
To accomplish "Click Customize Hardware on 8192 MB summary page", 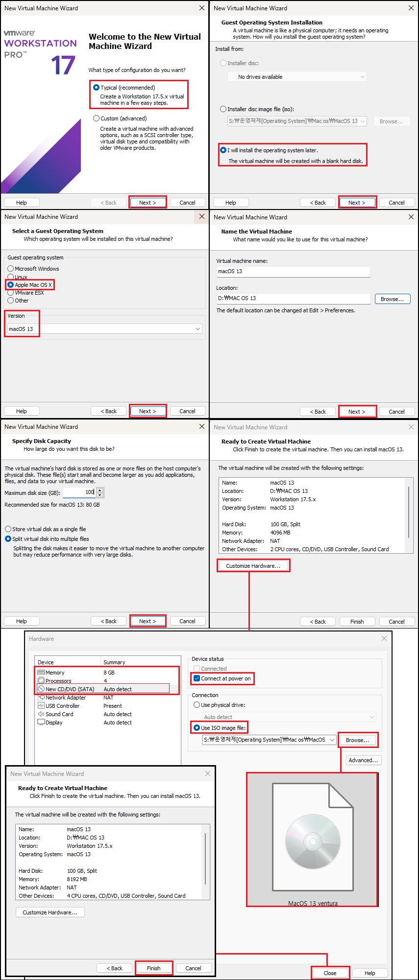I will (50, 912).
